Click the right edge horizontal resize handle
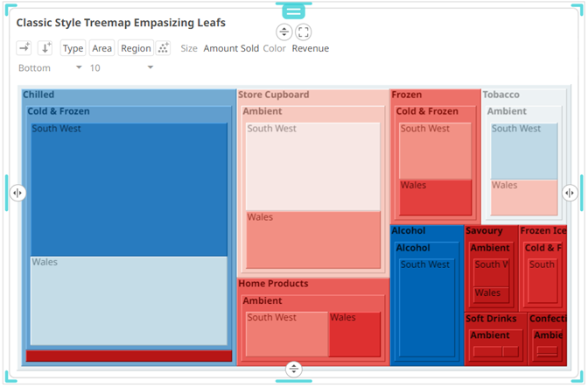The height and width of the screenshot is (388, 588). pyautogui.click(x=570, y=193)
